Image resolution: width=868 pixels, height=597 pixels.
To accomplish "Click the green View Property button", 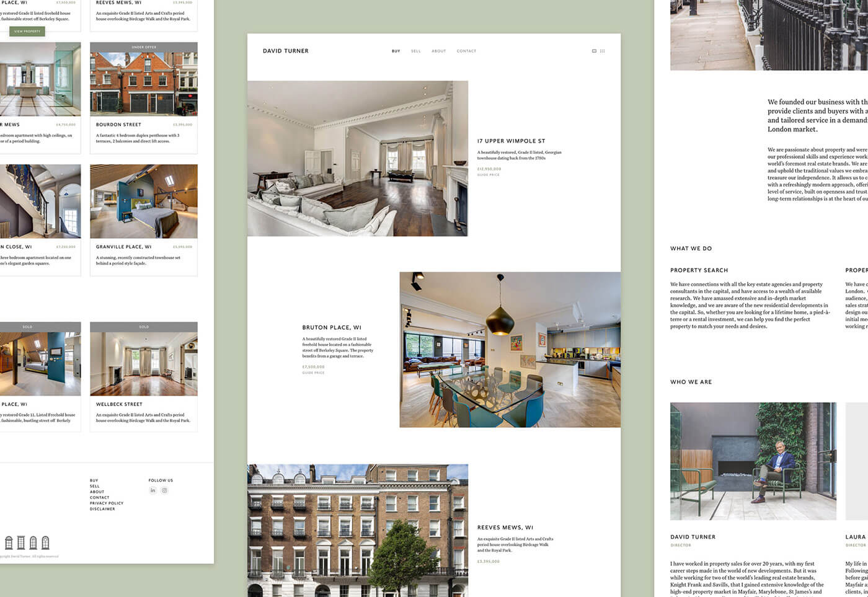I will click(x=27, y=31).
